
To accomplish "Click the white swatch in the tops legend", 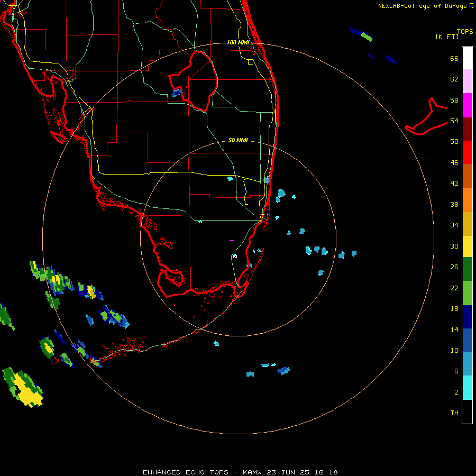I will point(467,58).
